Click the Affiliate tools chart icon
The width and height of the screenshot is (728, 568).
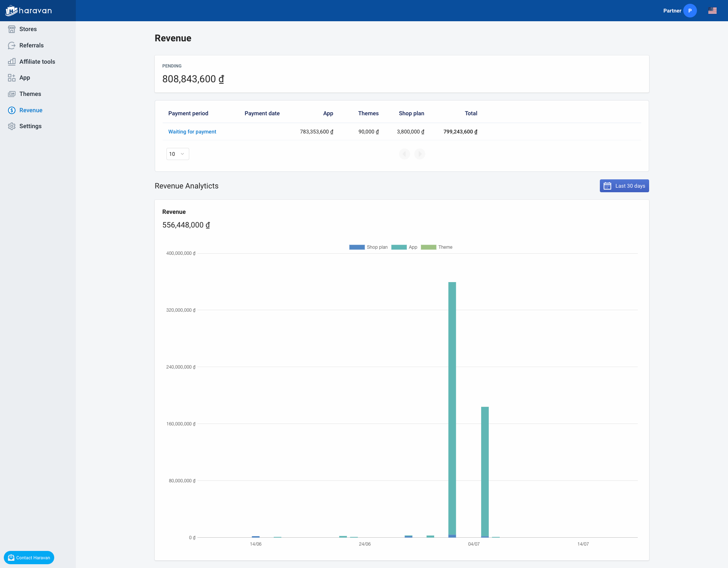coord(12,61)
